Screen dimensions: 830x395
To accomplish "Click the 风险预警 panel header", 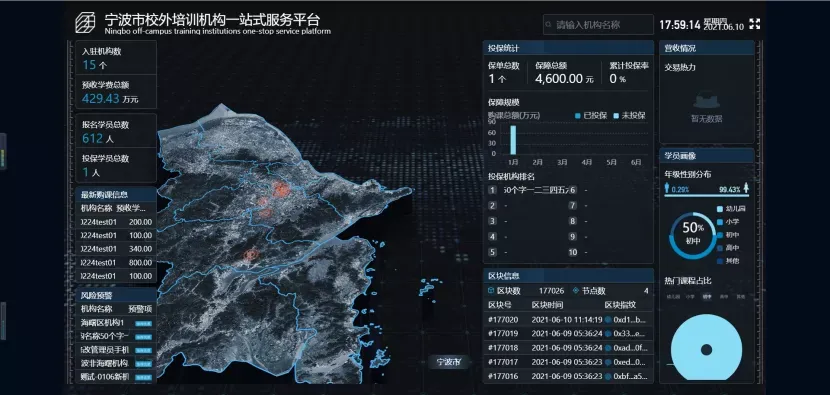I will point(116,295).
